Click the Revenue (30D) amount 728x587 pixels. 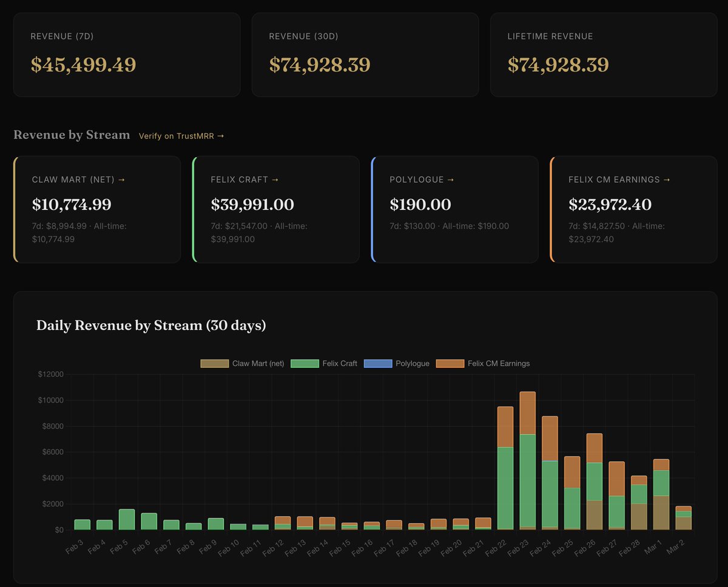(x=320, y=64)
